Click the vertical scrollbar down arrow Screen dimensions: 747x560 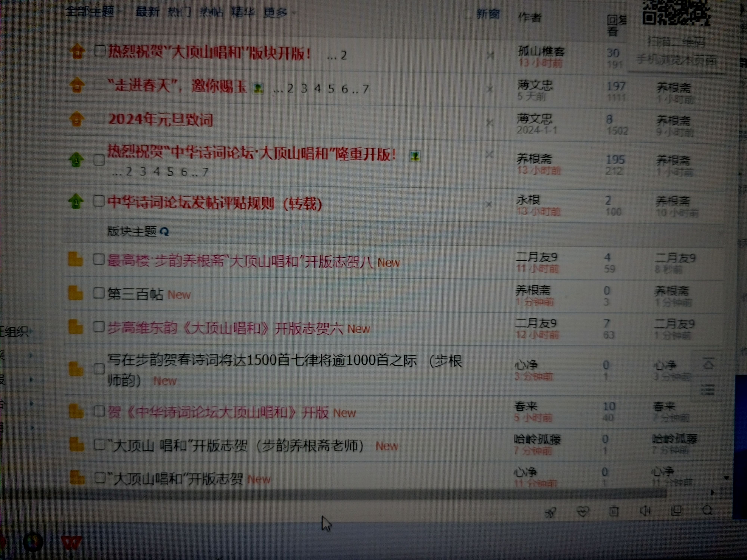[x=726, y=478]
